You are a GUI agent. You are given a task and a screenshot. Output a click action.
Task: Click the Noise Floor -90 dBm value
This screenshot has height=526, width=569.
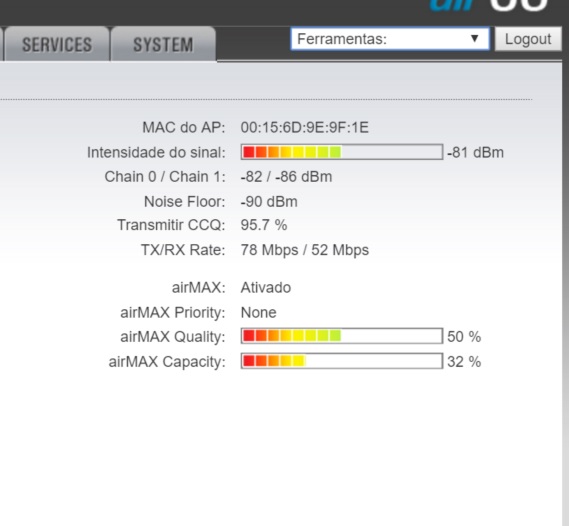[x=269, y=202]
